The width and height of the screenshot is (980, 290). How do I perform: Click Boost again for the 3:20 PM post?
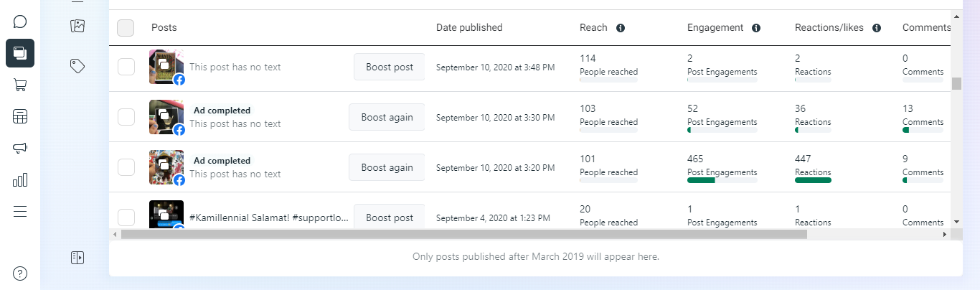click(x=387, y=167)
